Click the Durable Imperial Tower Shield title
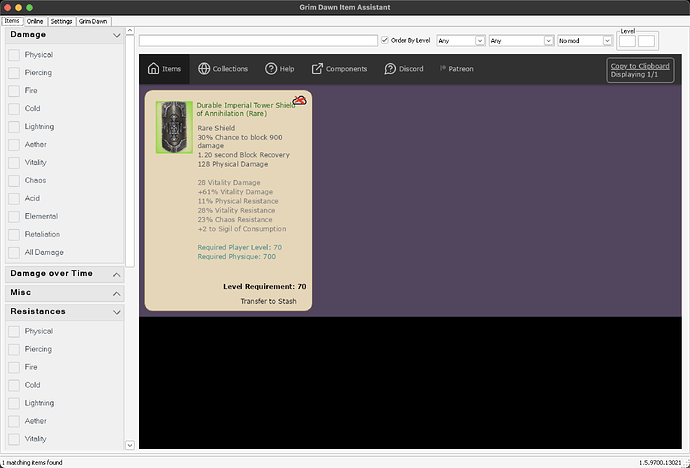 [x=246, y=110]
